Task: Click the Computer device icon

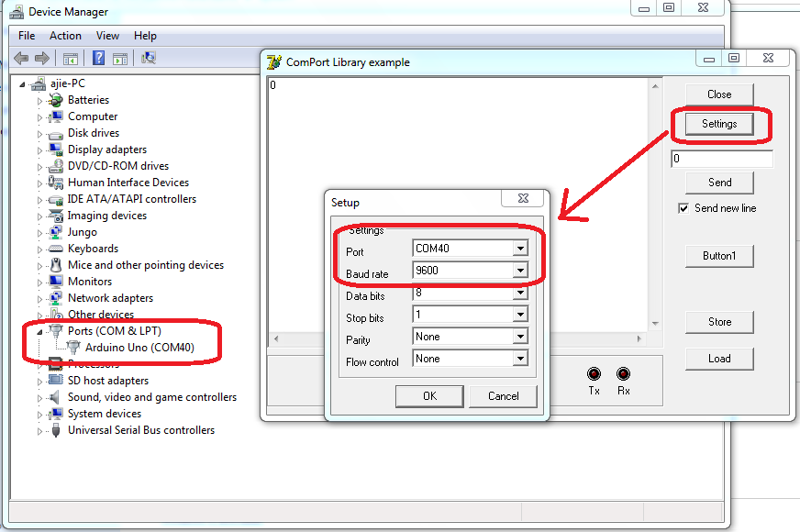Action: point(56,116)
